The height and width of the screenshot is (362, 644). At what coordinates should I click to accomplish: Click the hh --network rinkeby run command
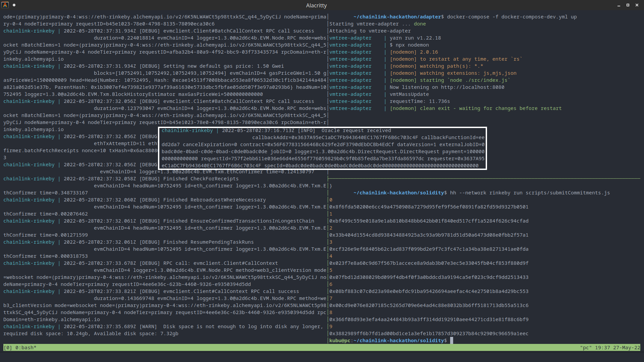[x=530, y=193]
